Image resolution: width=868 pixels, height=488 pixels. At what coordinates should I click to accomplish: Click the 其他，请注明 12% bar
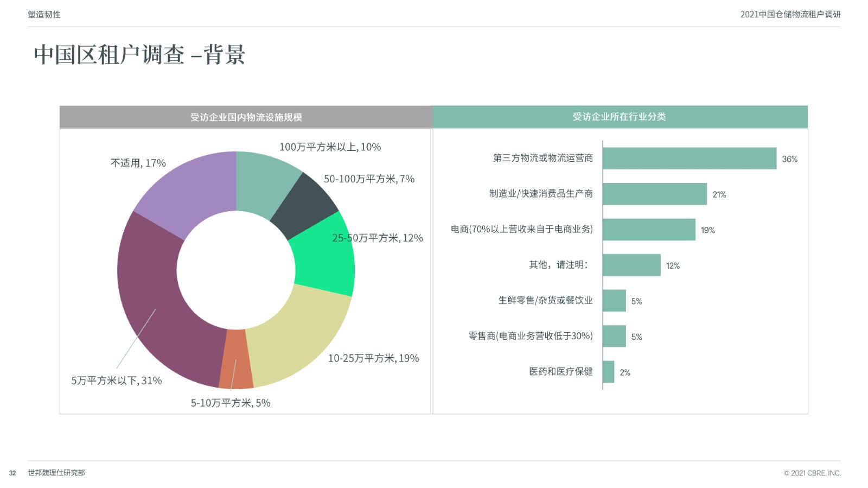tap(631, 265)
